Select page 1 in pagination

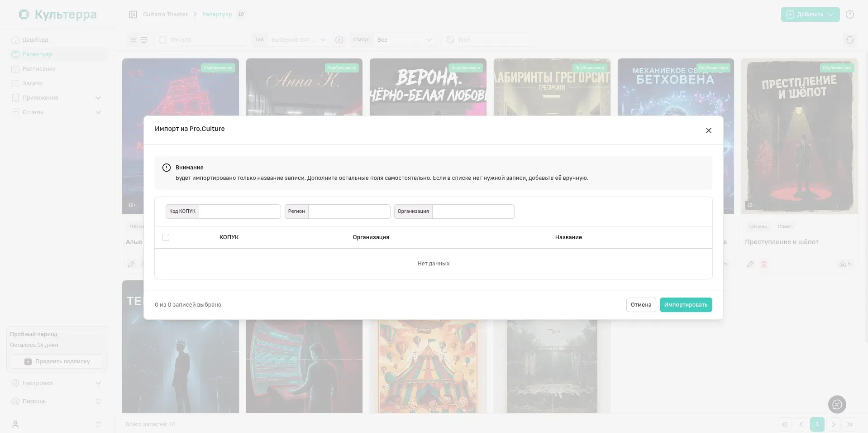[817, 424]
